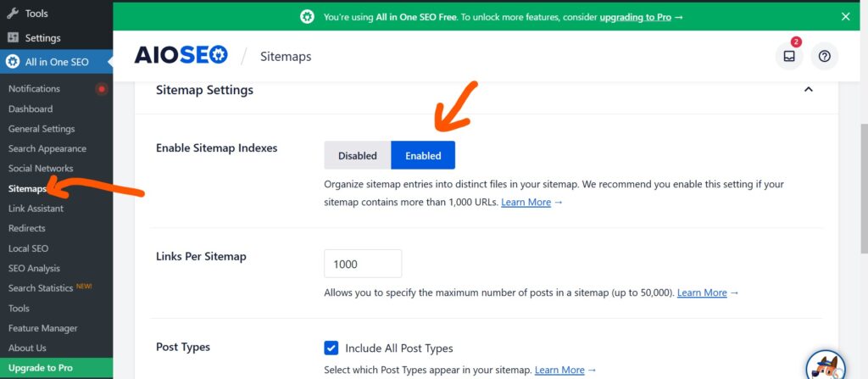Open Feature Manager page
This screenshot has height=379, width=868.
pyautogui.click(x=42, y=328)
